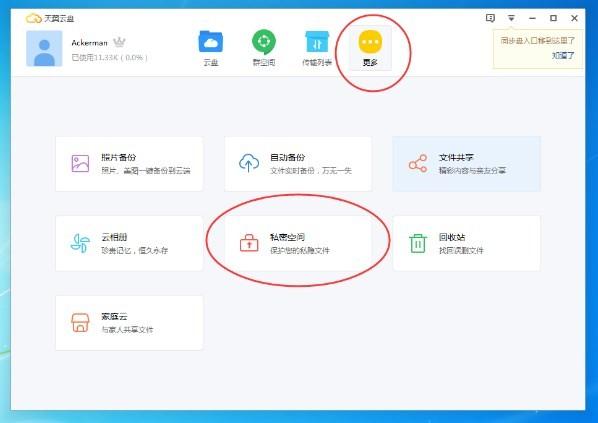Click the 找回误删文件 description text
Screen dimensions: 598x423
(461, 251)
